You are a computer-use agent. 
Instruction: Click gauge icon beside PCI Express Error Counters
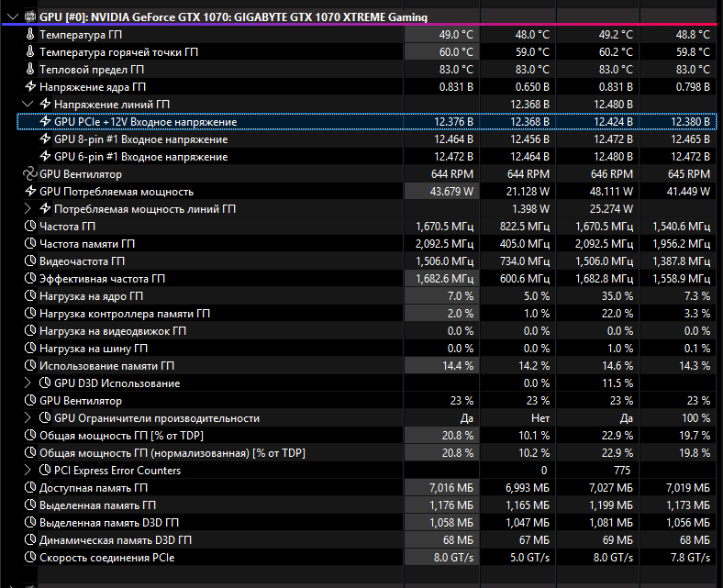[45, 470]
